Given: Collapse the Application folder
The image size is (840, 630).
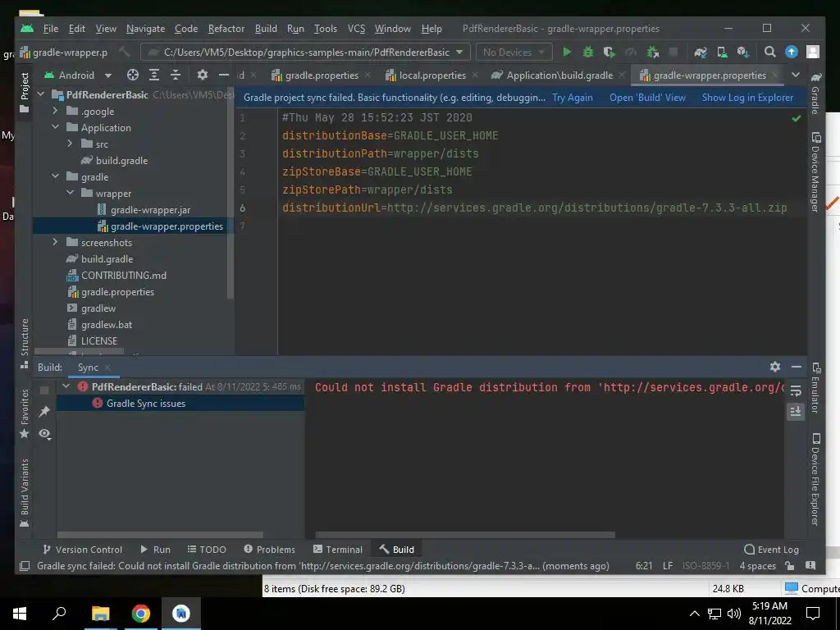Looking at the screenshot, I should click(55, 127).
